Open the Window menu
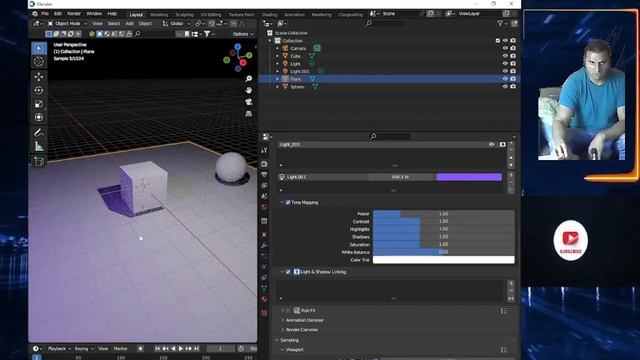Image resolution: width=640 pixels, height=360 pixels. 94,13
